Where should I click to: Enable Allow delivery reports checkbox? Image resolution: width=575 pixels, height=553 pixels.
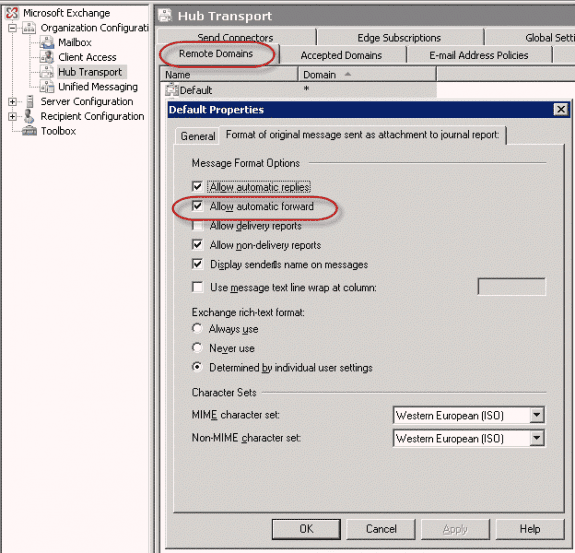tap(197, 226)
